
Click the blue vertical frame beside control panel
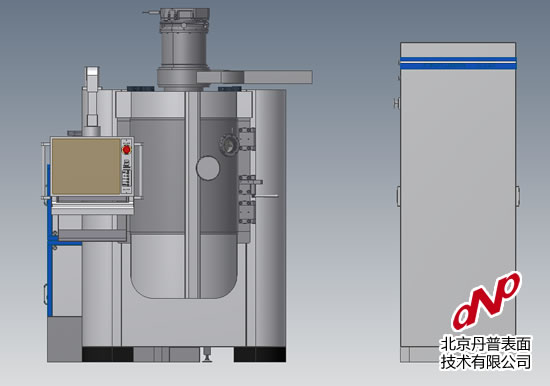pos(50,240)
